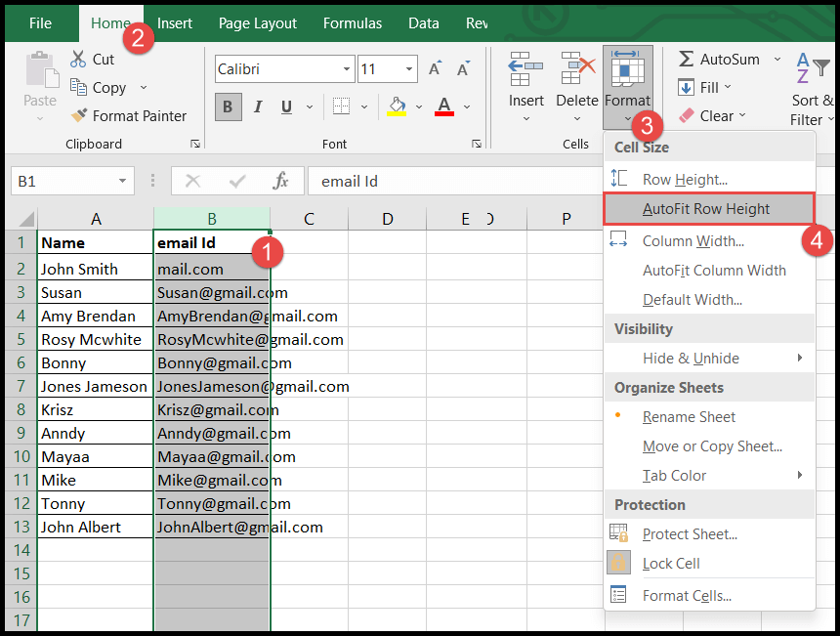Click the formula bar confirm checkmark
Screen dimensions: 840x636
236,182
